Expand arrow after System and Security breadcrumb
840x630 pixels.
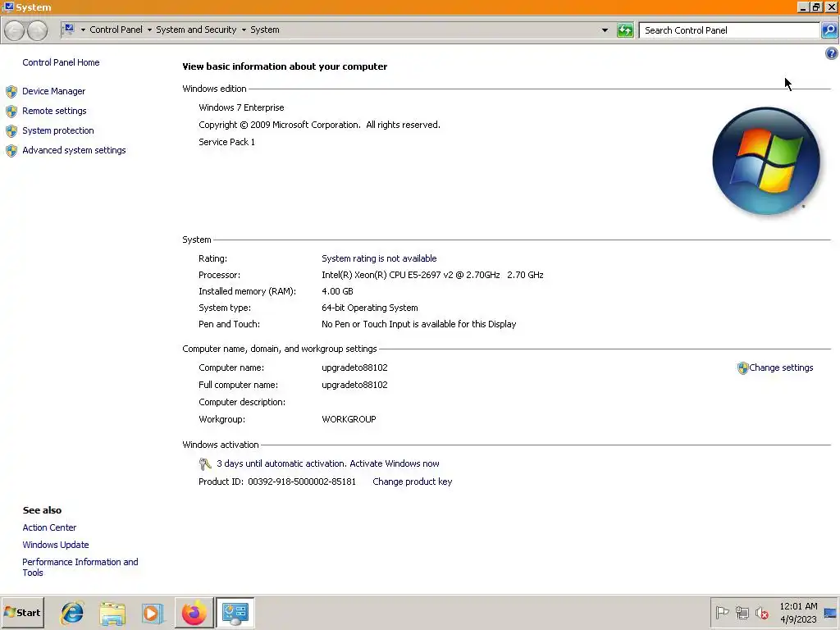click(244, 30)
